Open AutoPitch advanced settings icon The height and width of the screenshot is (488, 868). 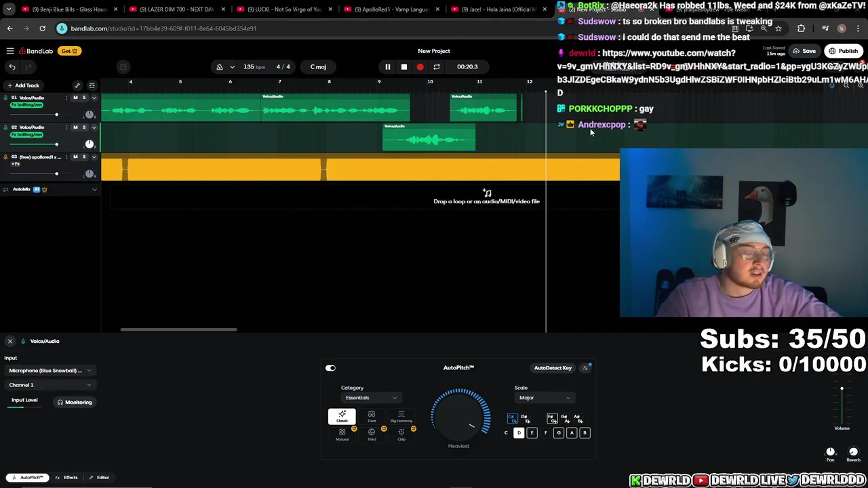click(x=585, y=368)
